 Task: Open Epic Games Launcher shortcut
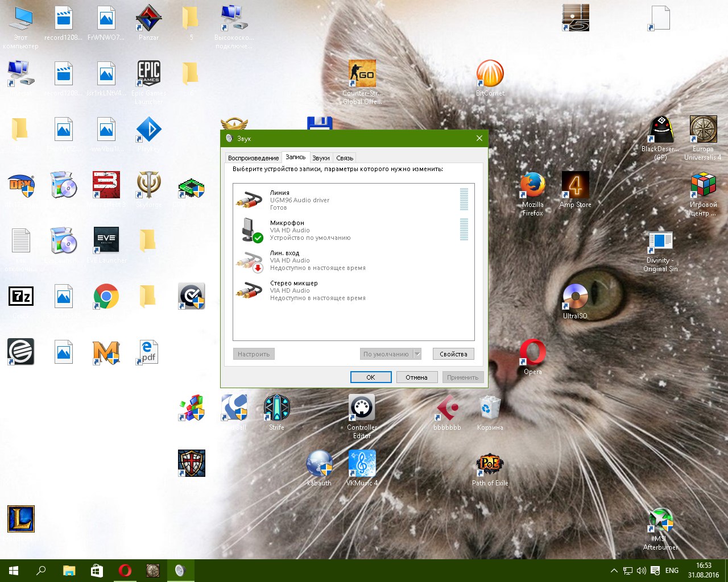coord(148,82)
